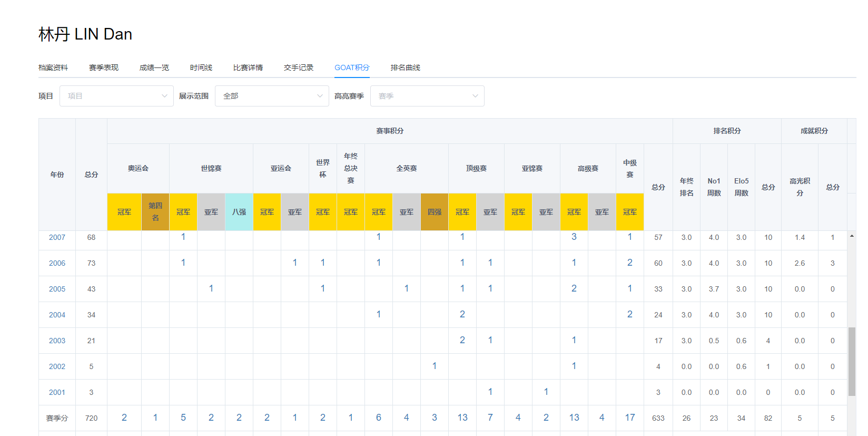Click the year 2001 link
868x436 pixels.
coord(57,392)
